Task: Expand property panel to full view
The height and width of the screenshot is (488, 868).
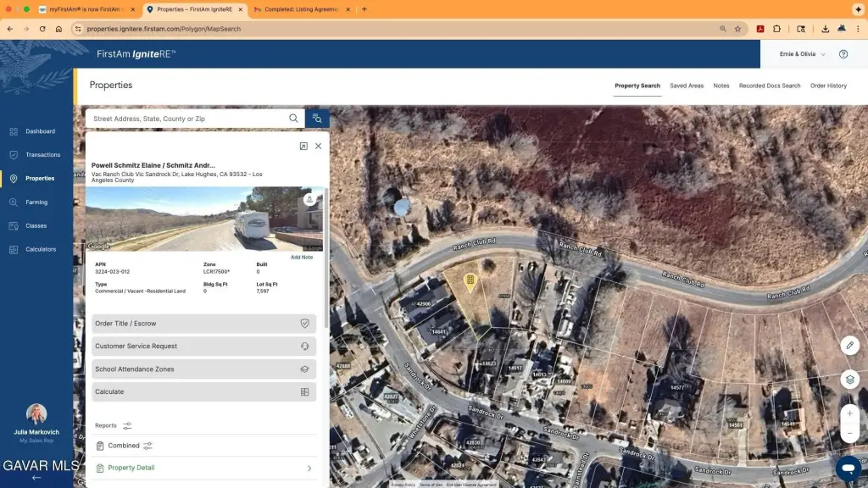Action: click(303, 146)
